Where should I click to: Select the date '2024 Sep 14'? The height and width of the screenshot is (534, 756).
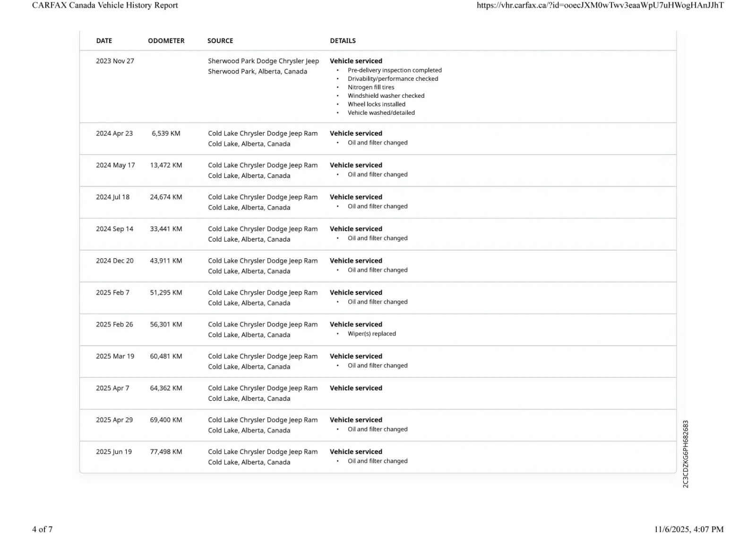pyautogui.click(x=114, y=229)
